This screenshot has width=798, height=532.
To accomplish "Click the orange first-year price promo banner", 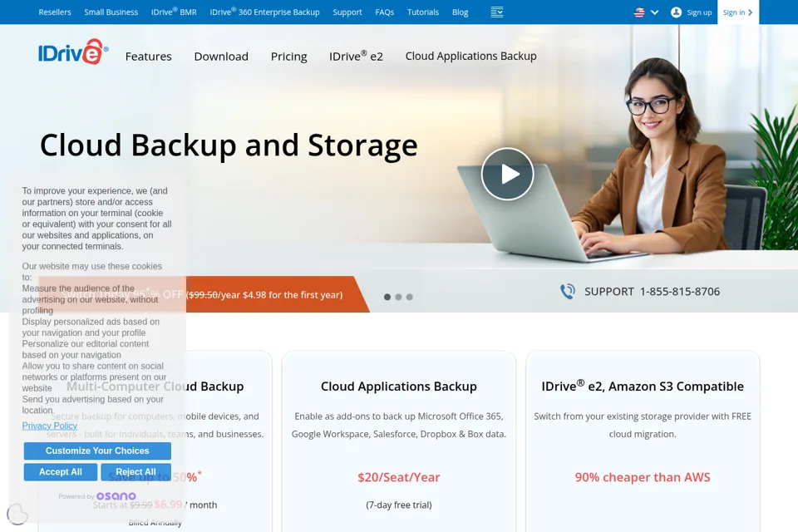I will click(204, 294).
